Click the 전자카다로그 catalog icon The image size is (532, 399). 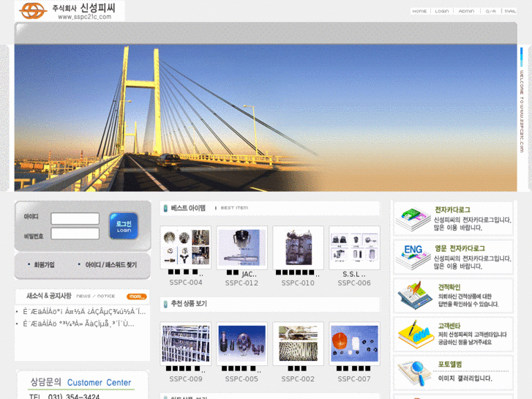click(x=413, y=219)
